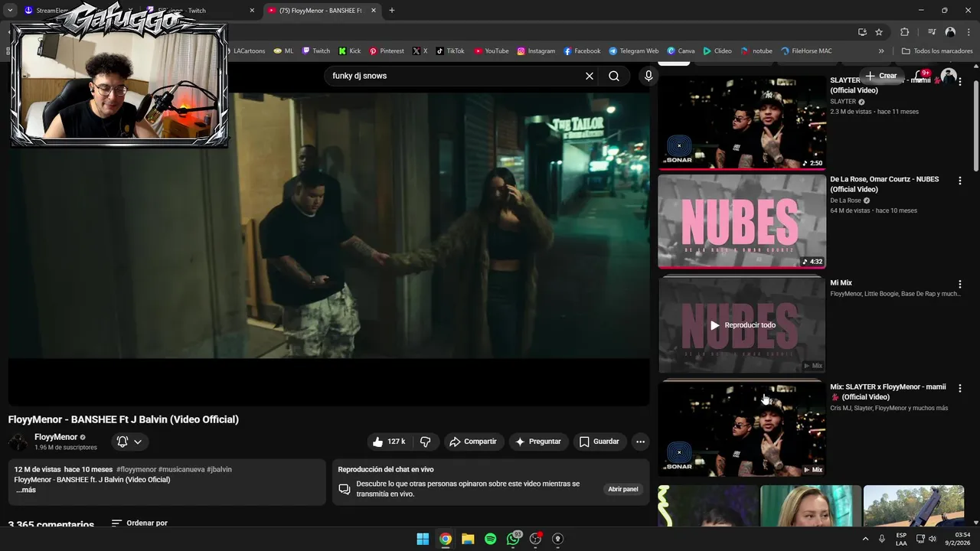The height and width of the screenshot is (551, 980).
Task: Open the Windows Start menu
Action: point(423,539)
